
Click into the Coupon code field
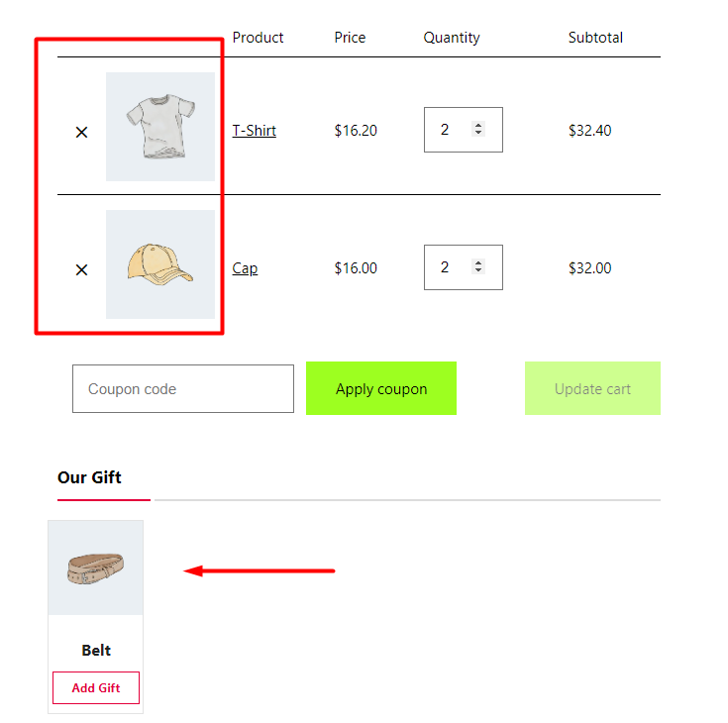tap(183, 388)
